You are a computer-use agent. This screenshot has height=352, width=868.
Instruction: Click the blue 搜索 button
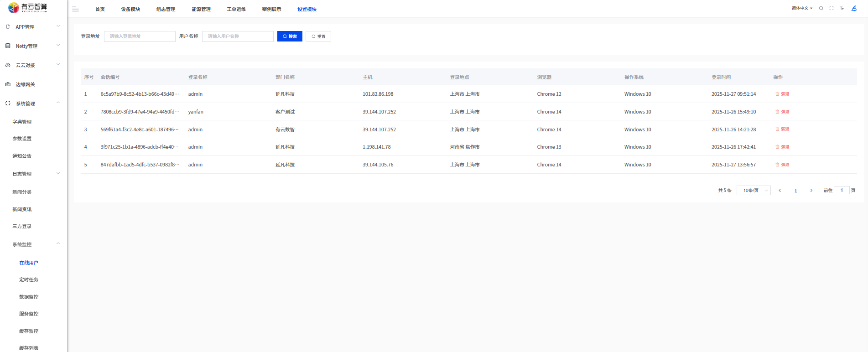click(290, 36)
